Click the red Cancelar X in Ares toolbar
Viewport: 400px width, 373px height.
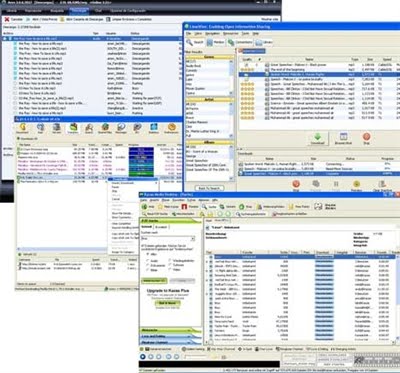coord(6,20)
